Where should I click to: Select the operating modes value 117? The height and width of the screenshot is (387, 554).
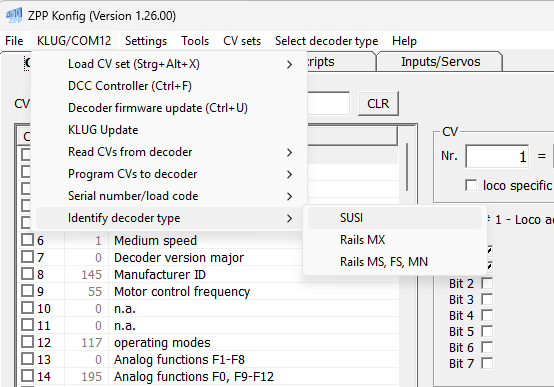tap(92, 342)
